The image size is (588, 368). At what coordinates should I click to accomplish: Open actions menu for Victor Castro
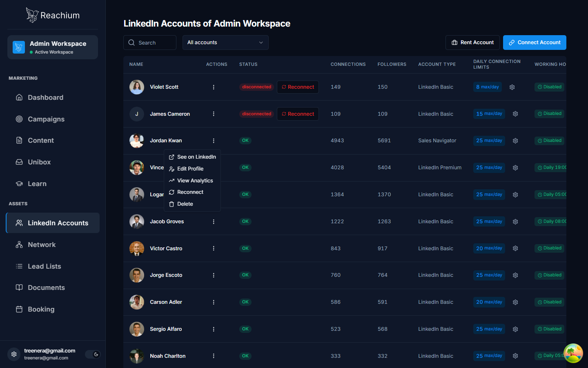pos(214,248)
